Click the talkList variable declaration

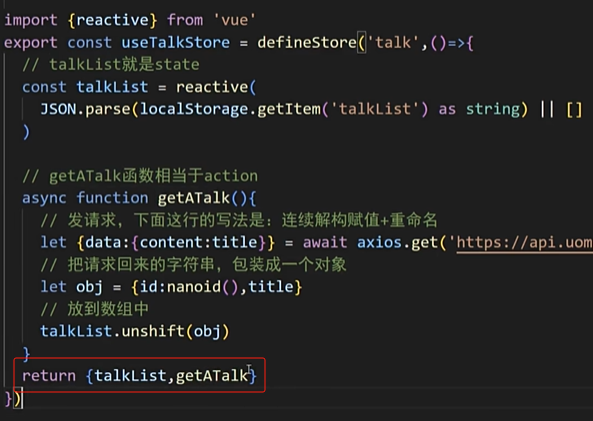(112, 87)
